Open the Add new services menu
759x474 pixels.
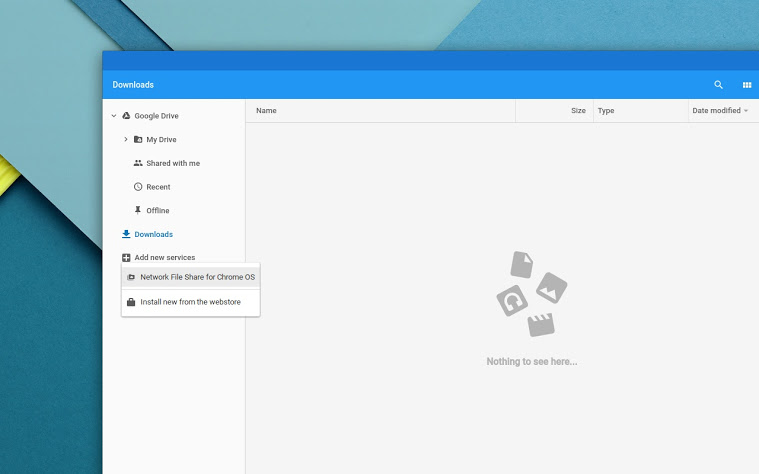pos(165,258)
